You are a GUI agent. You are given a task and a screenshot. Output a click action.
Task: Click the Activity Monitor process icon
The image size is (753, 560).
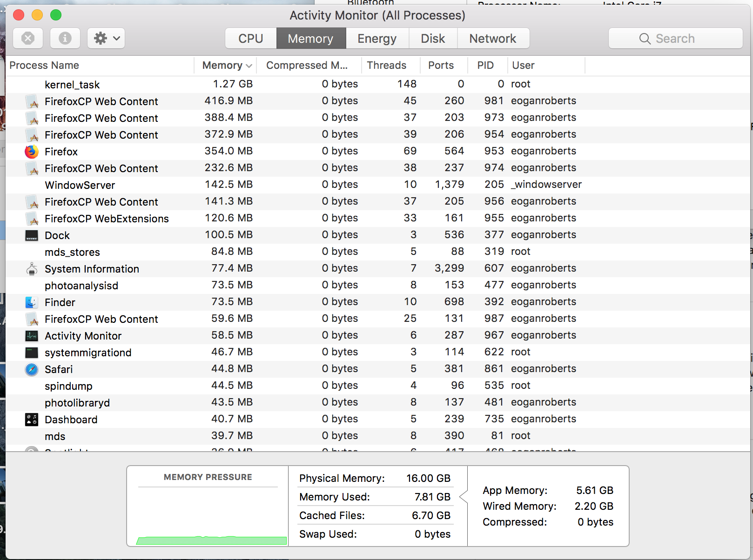tap(32, 336)
